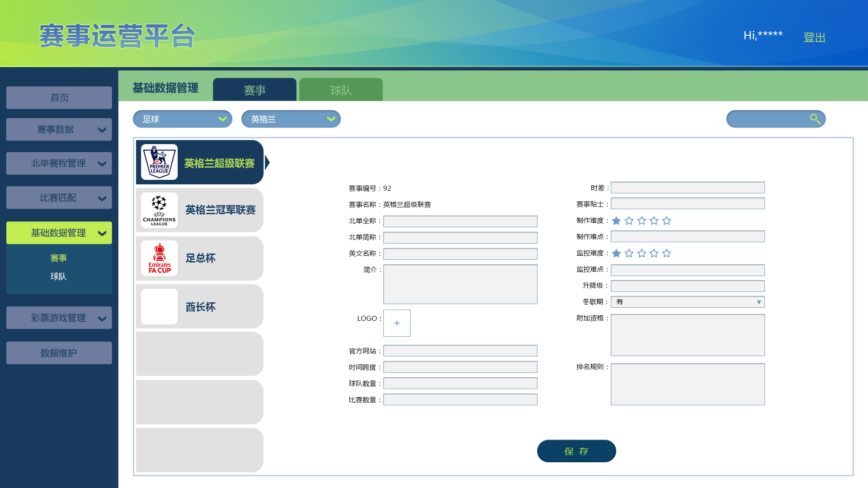Click the Emirates FA Cup logo
This screenshot has width=868, height=488.
pyautogui.click(x=159, y=258)
